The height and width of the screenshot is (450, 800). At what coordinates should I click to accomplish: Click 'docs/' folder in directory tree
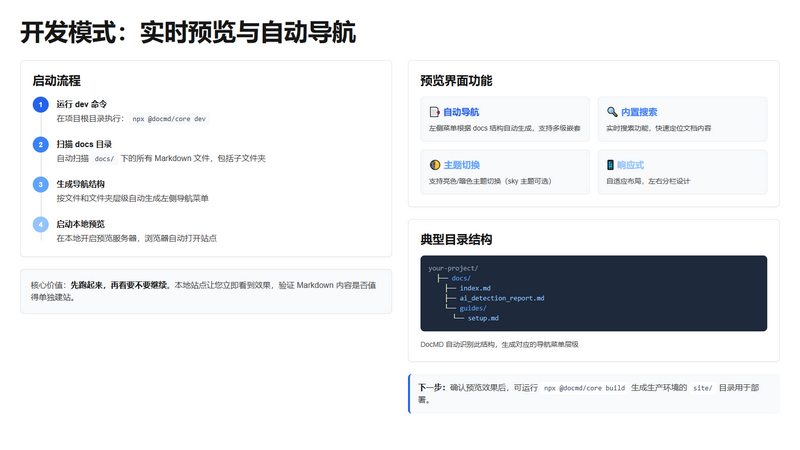pyautogui.click(x=461, y=278)
